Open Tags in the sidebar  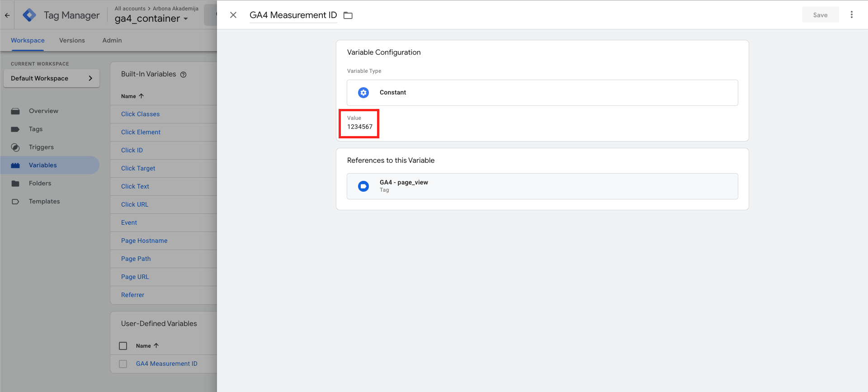(x=36, y=129)
